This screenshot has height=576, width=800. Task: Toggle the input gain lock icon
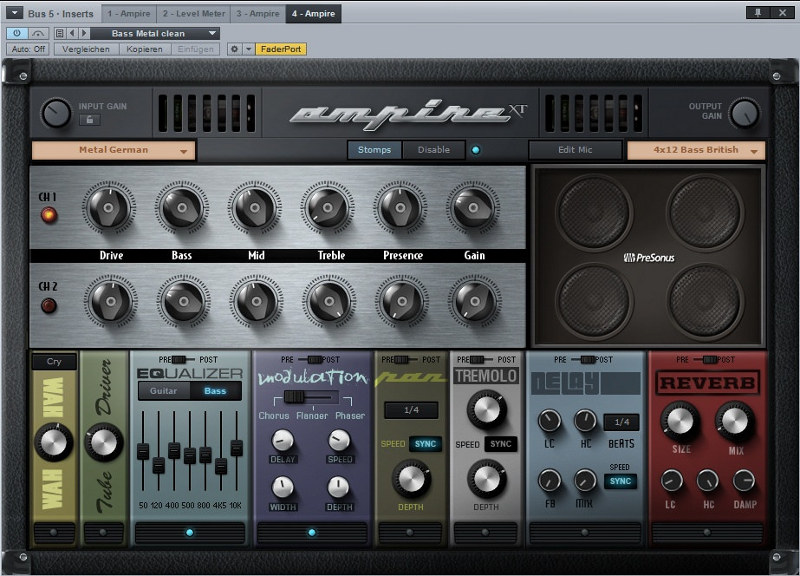coord(90,119)
